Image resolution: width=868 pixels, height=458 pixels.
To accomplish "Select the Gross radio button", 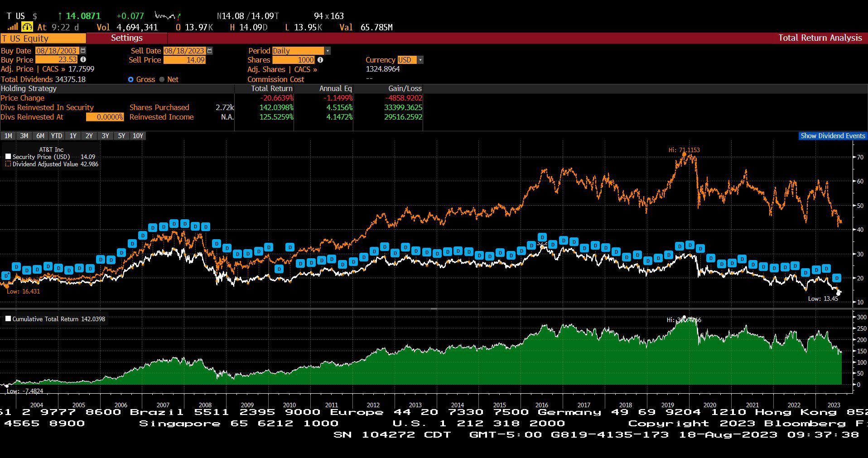I will [x=131, y=79].
